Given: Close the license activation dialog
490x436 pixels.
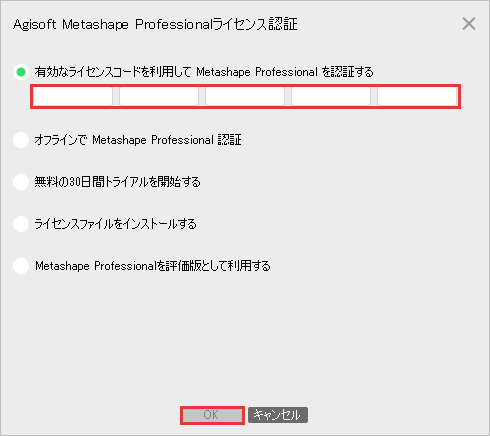Looking at the screenshot, I should (x=469, y=24).
